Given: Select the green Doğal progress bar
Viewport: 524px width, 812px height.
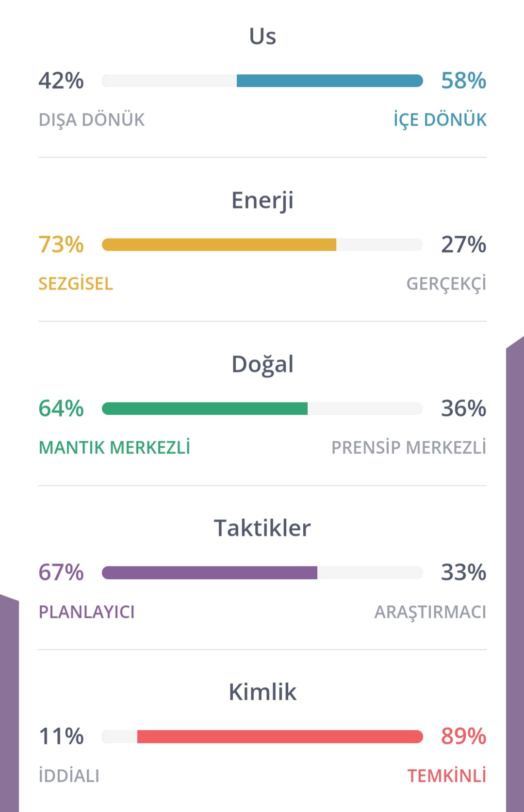Looking at the screenshot, I should point(262,408).
